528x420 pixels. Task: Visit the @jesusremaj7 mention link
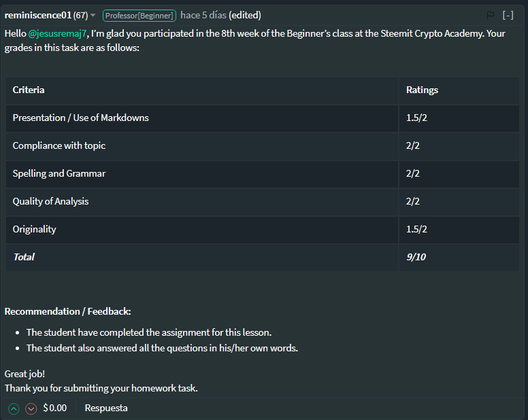coord(57,33)
